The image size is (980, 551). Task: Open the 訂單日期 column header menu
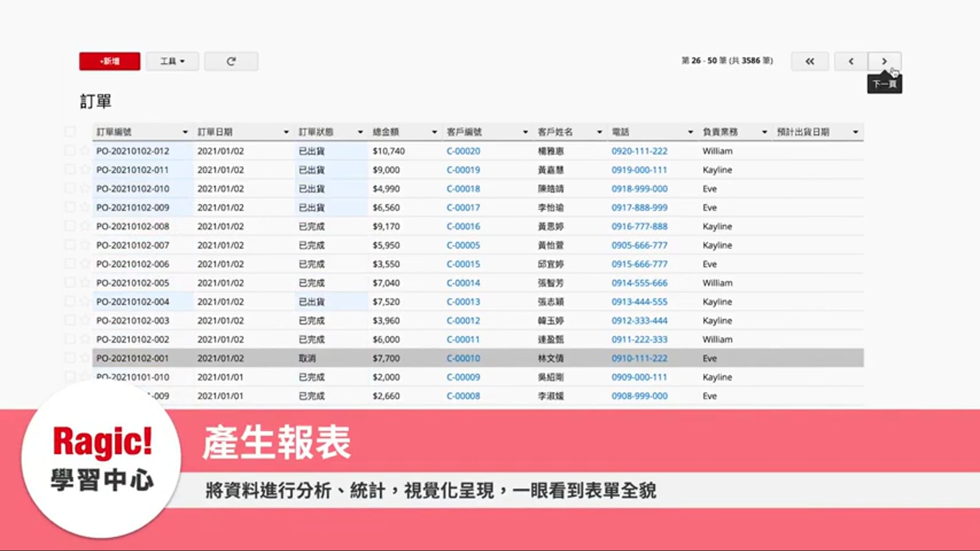tap(286, 132)
